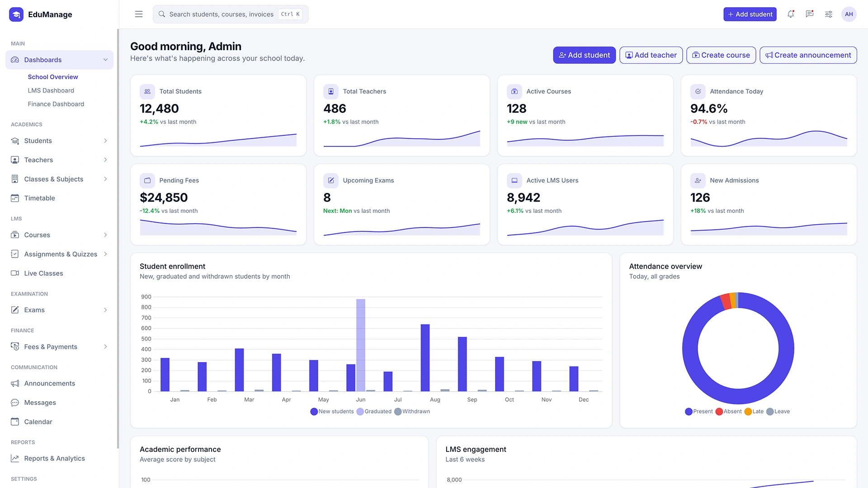
Task: Click the Active Courses card icon
Action: point(514,91)
